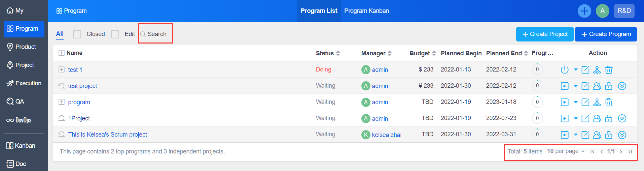Open the 10 per page dropdown
Image resolution: width=644 pixels, height=171 pixels.
click(x=565, y=151)
